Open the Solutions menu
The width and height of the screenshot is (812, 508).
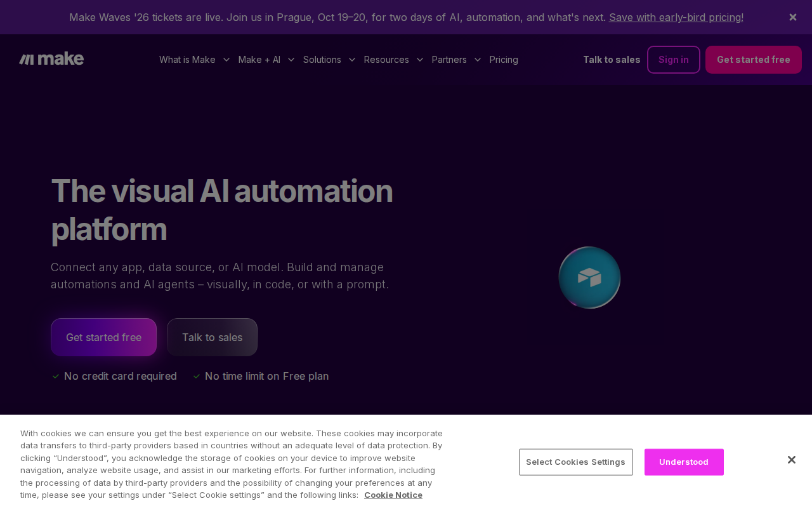(322, 60)
